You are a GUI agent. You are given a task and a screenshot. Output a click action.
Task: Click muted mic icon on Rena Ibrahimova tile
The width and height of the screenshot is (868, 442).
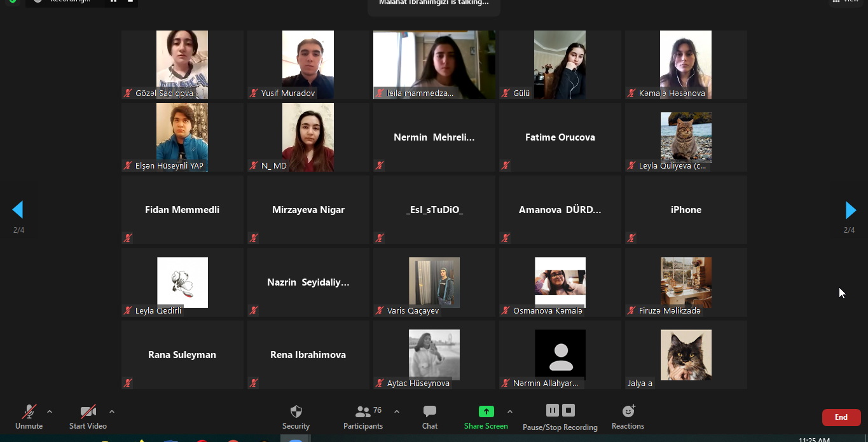[254, 383]
